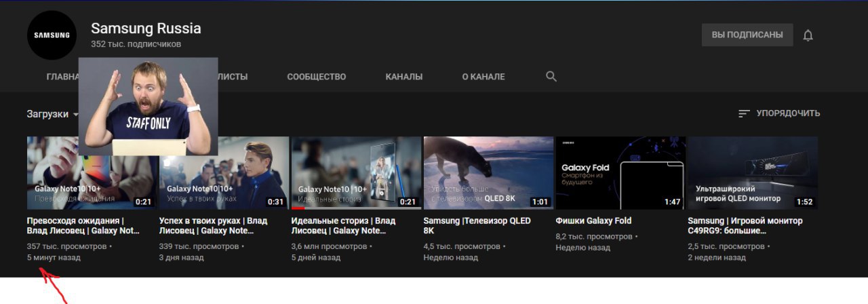Click the sort lines icon beside УПОРЯДОЧИТЬ
Image resolution: width=868 pixels, height=304 pixels.
744,113
